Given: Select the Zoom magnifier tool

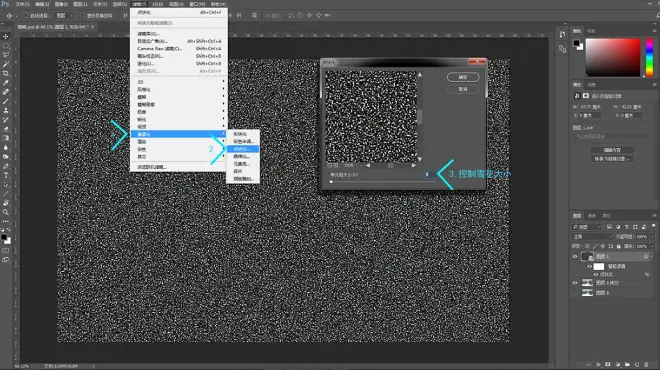Looking at the screenshot, I should tap(6, 212).
